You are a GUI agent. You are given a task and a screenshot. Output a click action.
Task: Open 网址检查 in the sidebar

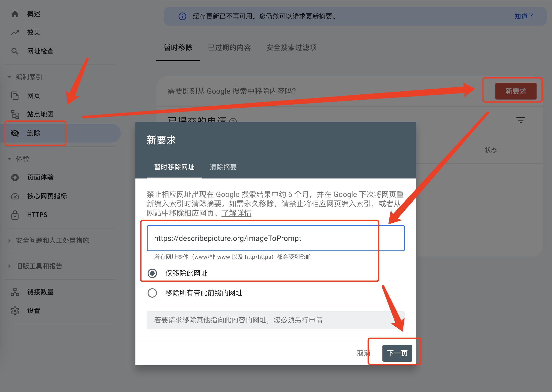pos(40,51)
